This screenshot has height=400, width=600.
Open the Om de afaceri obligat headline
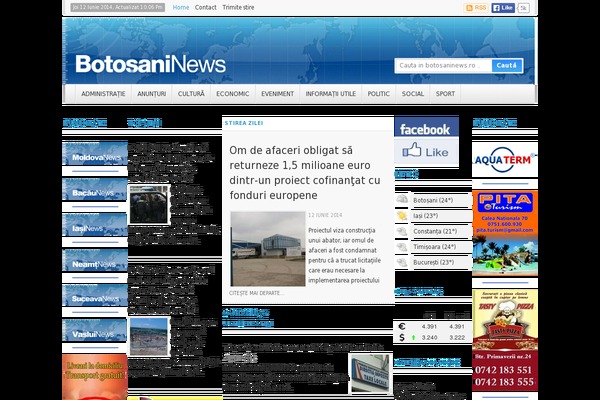pyautogui.click(x=305, y=173)
